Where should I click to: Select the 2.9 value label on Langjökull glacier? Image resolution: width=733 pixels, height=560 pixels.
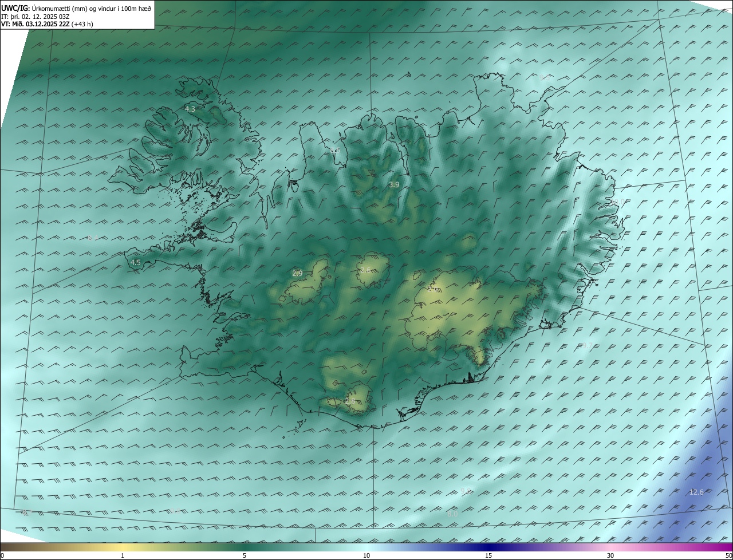click(x=297, y=274)
